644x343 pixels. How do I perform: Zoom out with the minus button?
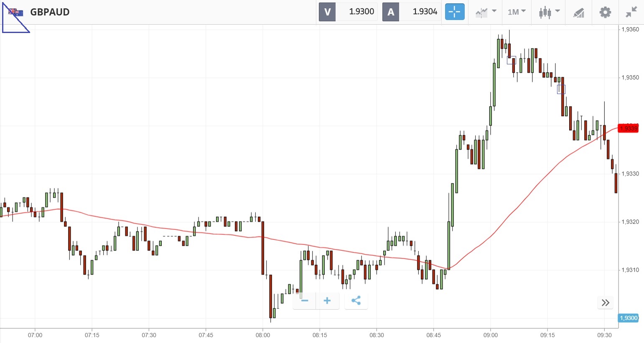point(304,300)
